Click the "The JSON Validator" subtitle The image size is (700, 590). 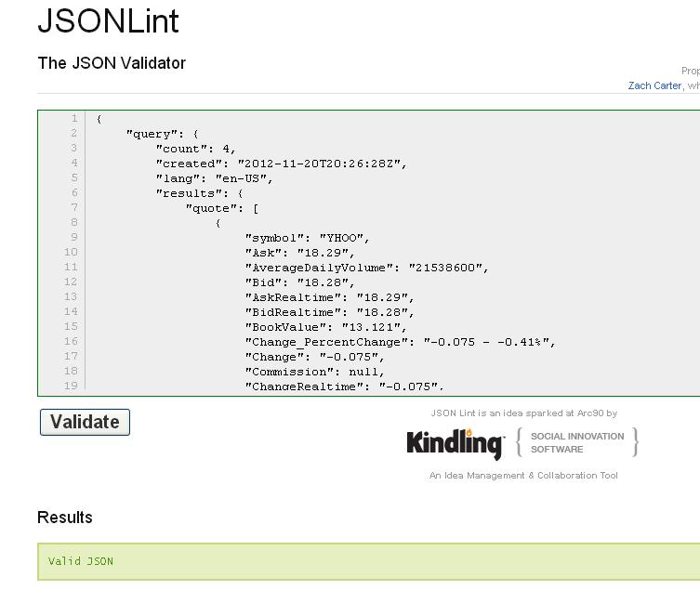(x=112, y=63)
